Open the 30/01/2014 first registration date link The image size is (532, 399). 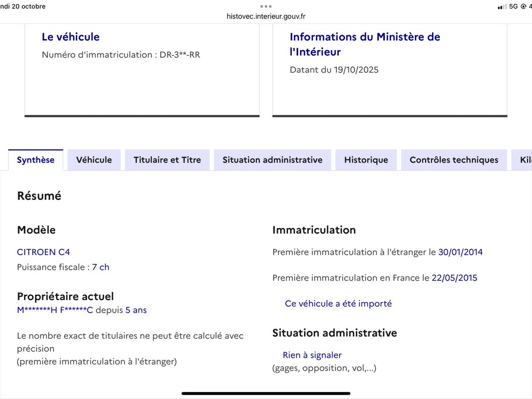point(460,252)
